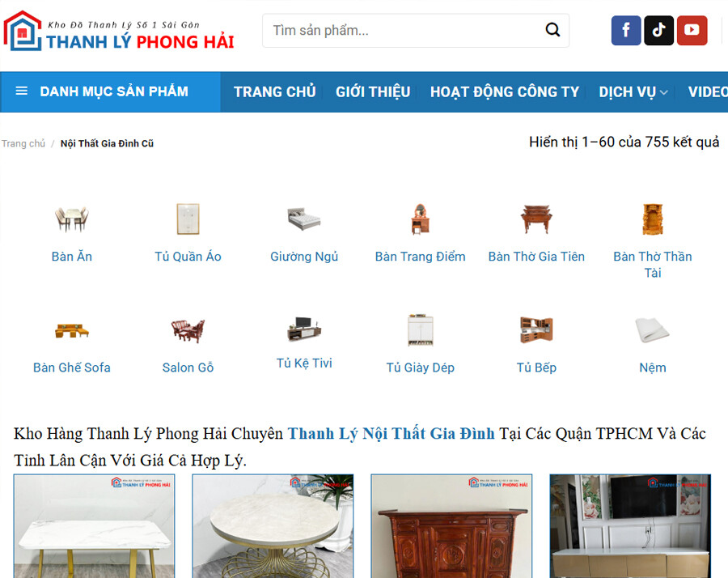The image size is (728, 578).
Task: Select the Giường Ngủ bed icon
Action: [304, 219]
